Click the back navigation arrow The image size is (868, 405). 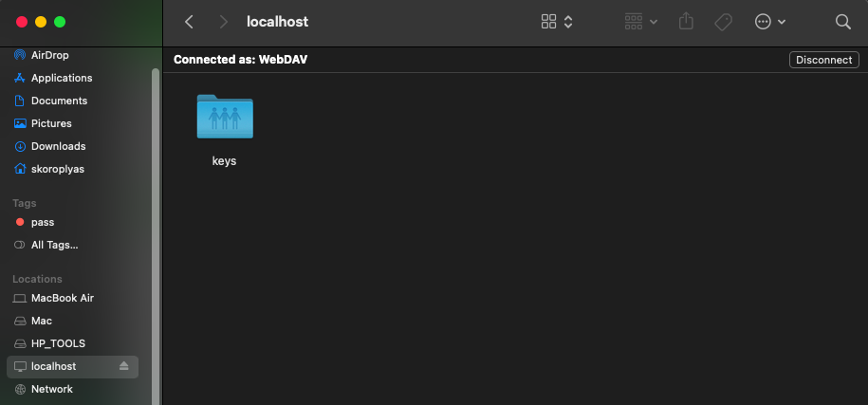pyautogui.click(x=190, y=22)
